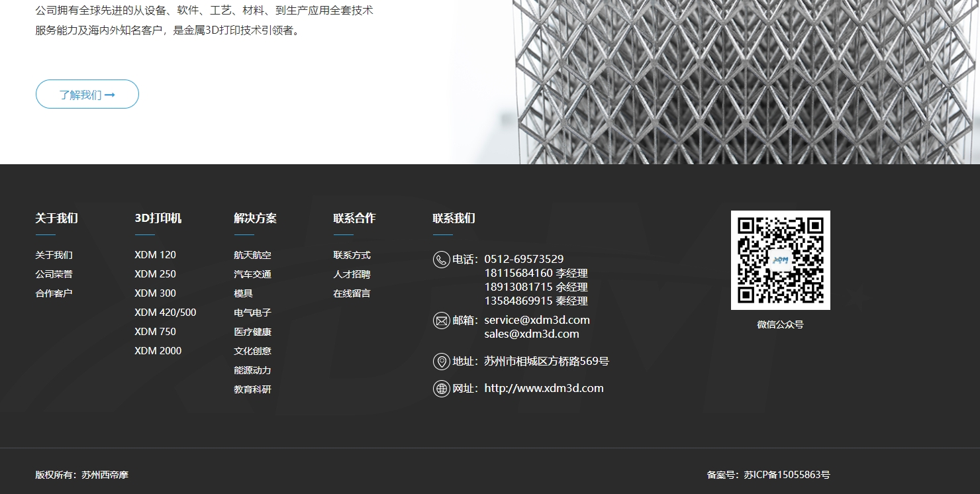Click the globe icon next to 网址
Viewport: 980px width, 494px height.
click(x=441, y=389)
